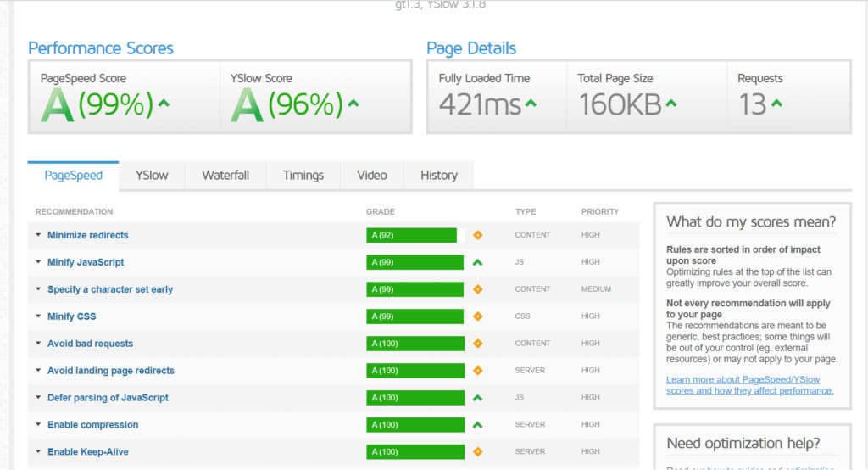Image resolution: width=868 pixels, height=470 pixels.
Task: Click the orange diamond for Avoid landing page redirects
Action: tap(478, 370)
